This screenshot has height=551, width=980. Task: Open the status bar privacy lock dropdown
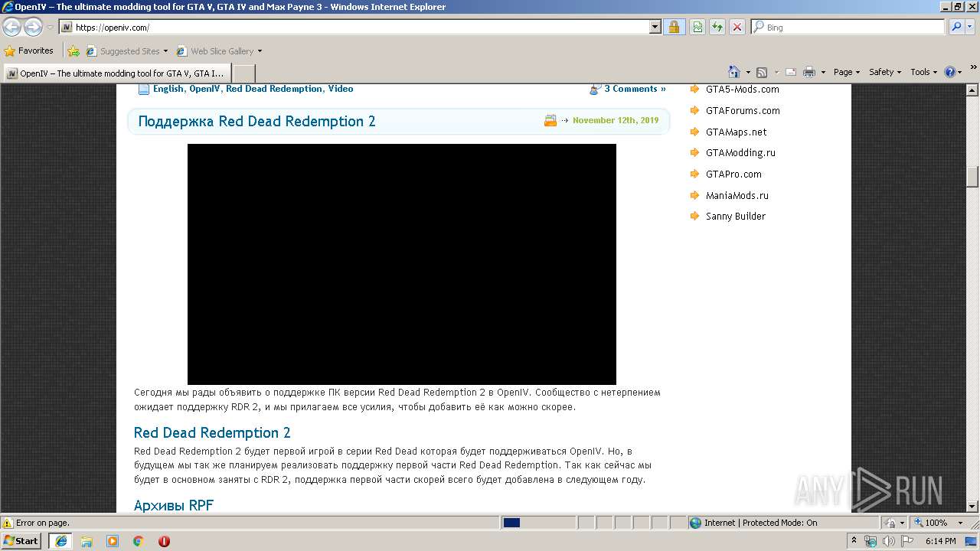(895, 523)
